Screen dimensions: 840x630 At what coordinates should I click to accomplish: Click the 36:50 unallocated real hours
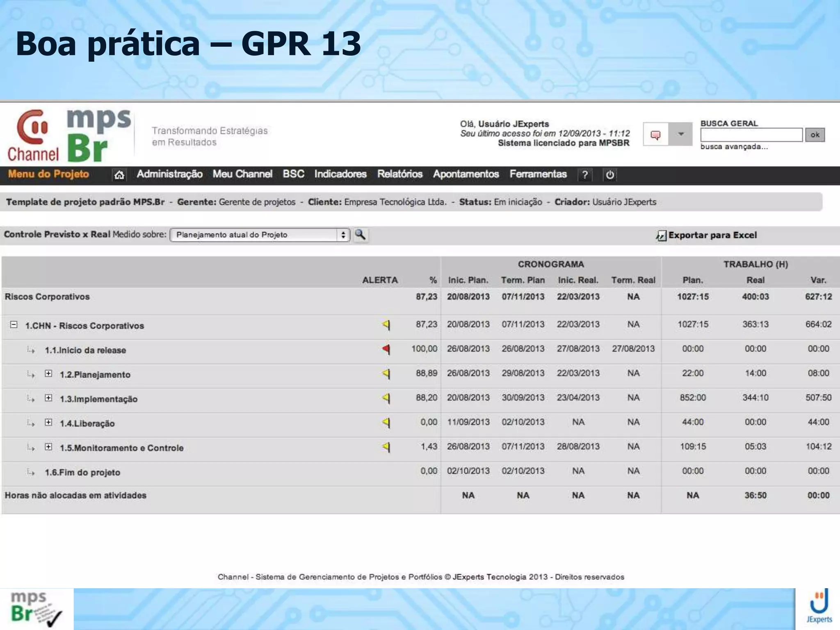(x=756, y=495)
